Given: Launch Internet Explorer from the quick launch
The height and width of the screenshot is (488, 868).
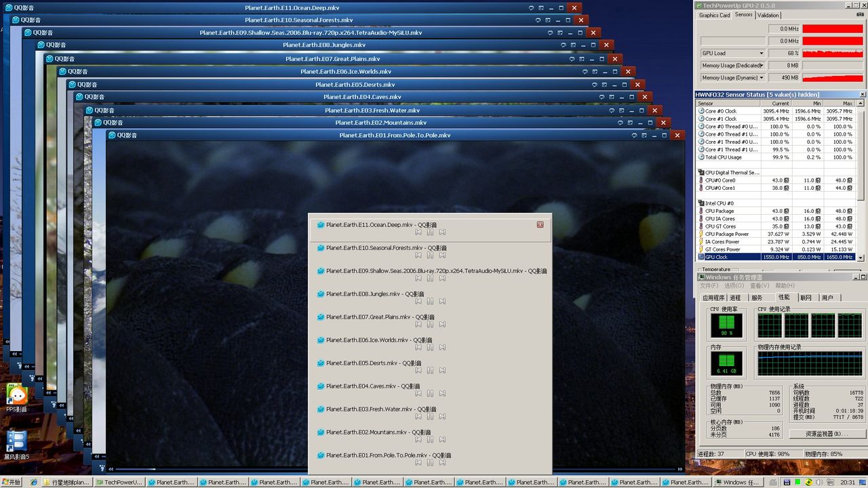Looking at the screenshot, I should pyautogui.click(x=35, y=483).
